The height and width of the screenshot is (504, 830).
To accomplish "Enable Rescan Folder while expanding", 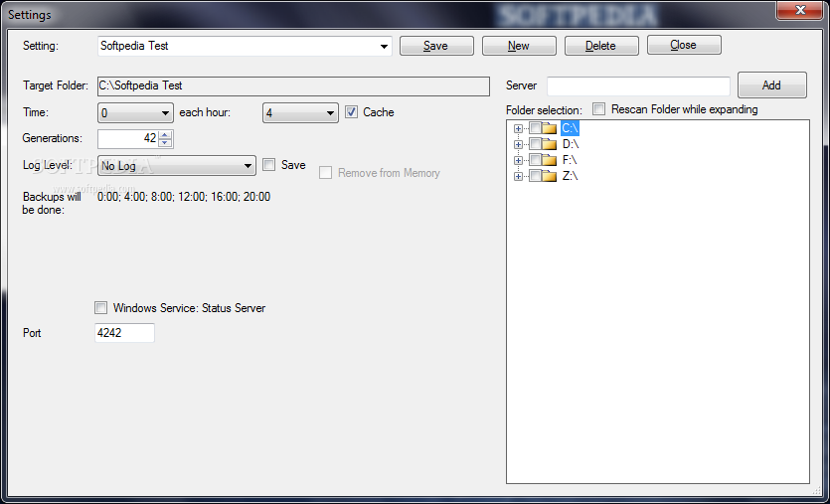I will tap(598, 109).
